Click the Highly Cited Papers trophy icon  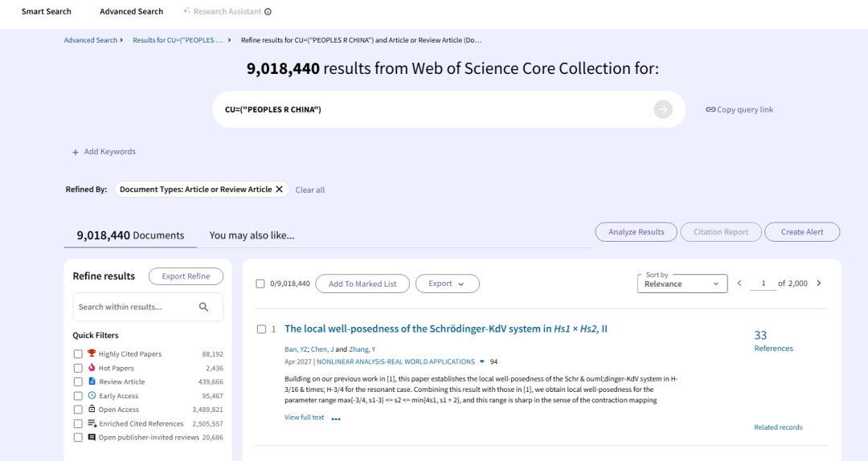click(x=92, y=353)
